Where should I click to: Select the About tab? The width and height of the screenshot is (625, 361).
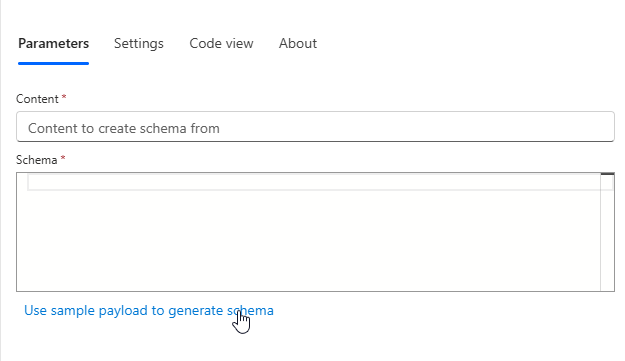tap(298, 43)
